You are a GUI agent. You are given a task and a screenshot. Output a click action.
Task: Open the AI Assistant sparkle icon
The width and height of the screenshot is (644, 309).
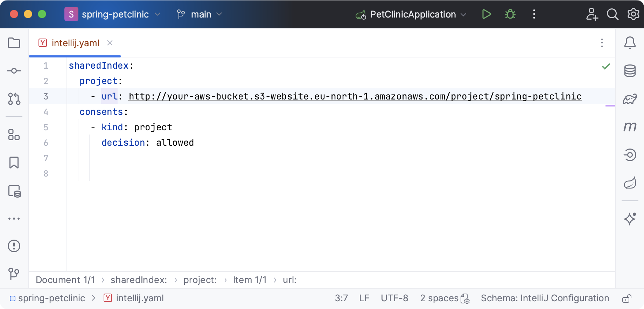coord(630,219)
